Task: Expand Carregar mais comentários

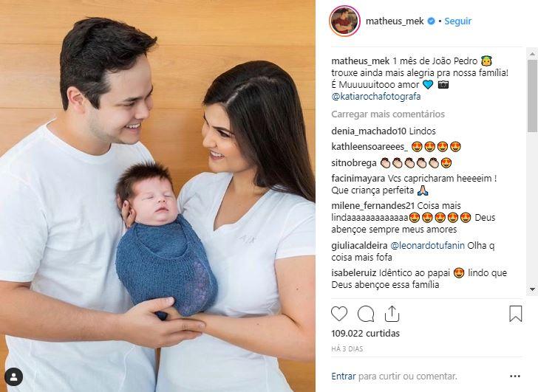Action: coord(388,114)
